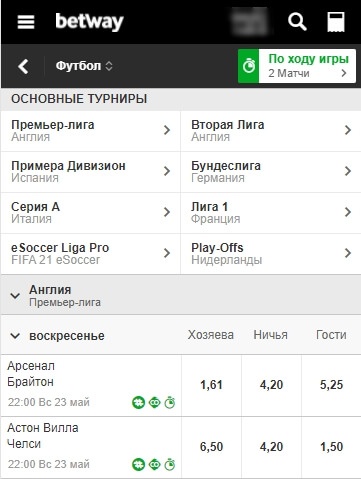The height and width of the screenshot is (479, 361).
Task: Go back with the left arrow
Action: pos(23,66)
